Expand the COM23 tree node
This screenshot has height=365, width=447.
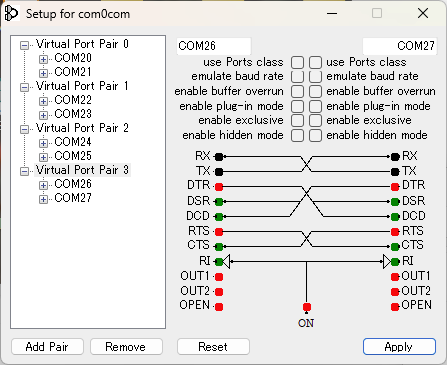(x=43, y=115)
